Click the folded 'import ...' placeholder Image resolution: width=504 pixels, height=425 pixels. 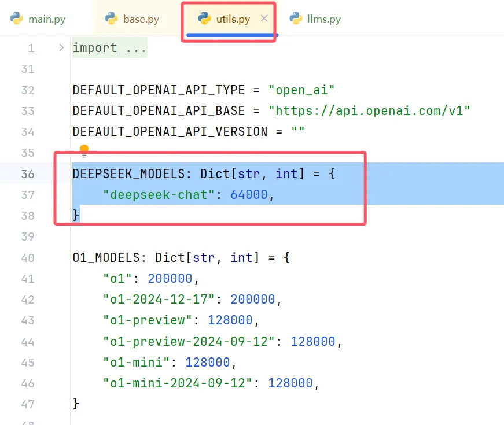(x=109, y=48)
